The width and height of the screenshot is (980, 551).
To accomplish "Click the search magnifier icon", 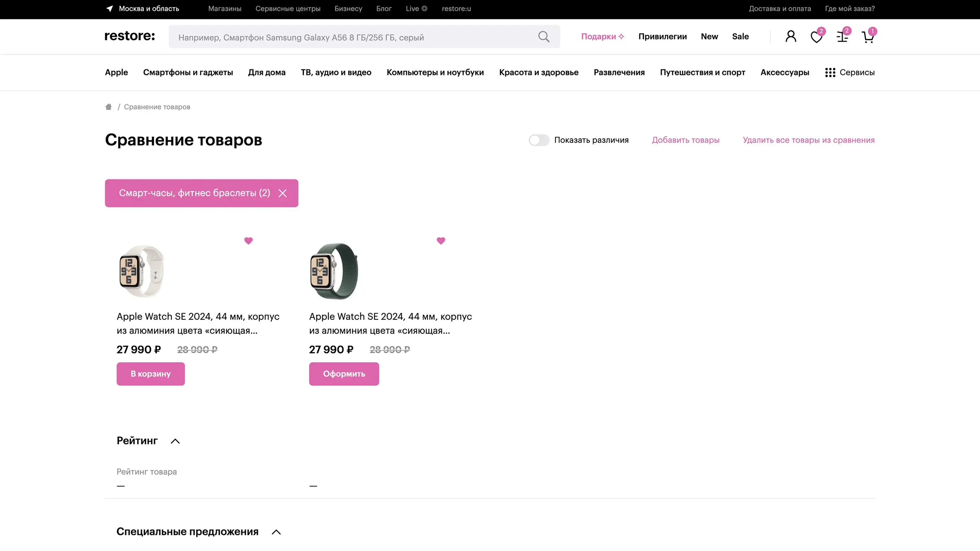I will pos(544,36).
